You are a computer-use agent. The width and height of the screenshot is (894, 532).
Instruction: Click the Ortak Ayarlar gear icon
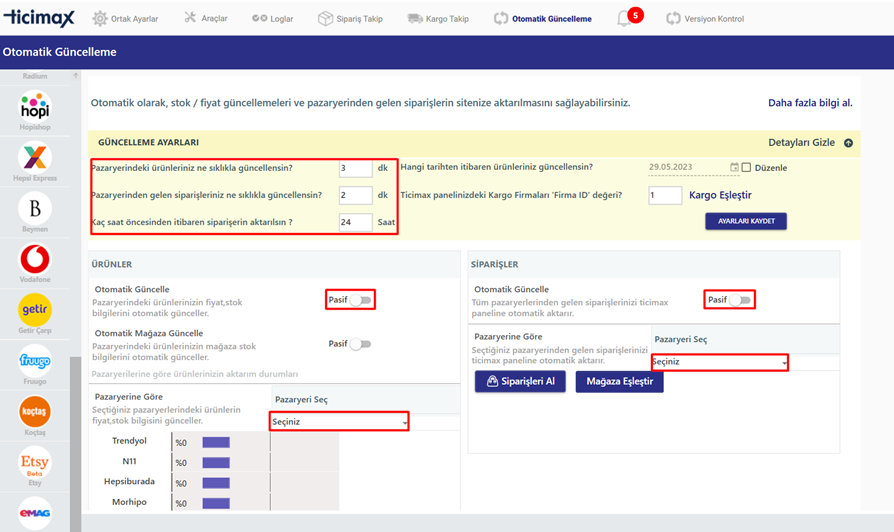[x=100, y=18]
